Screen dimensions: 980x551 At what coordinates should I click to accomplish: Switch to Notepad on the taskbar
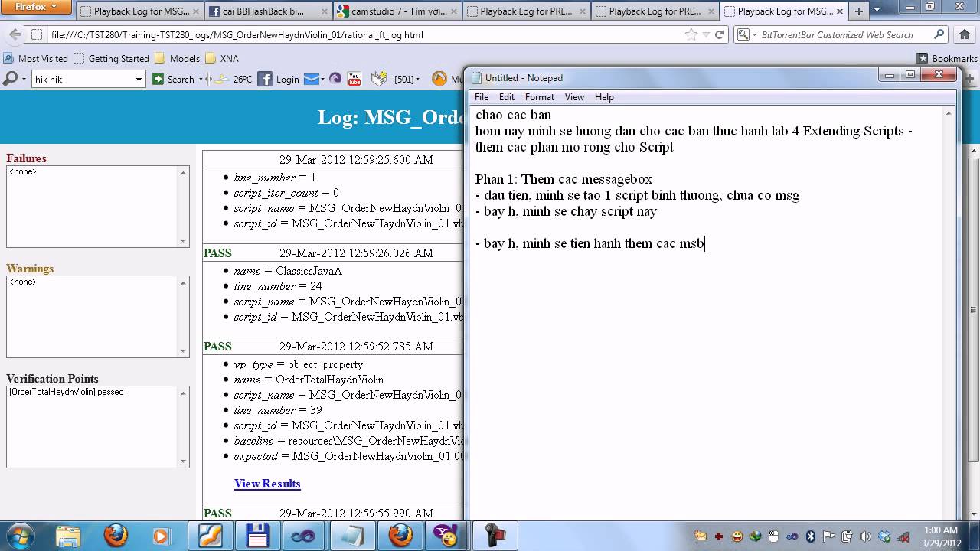coord(351,535)
